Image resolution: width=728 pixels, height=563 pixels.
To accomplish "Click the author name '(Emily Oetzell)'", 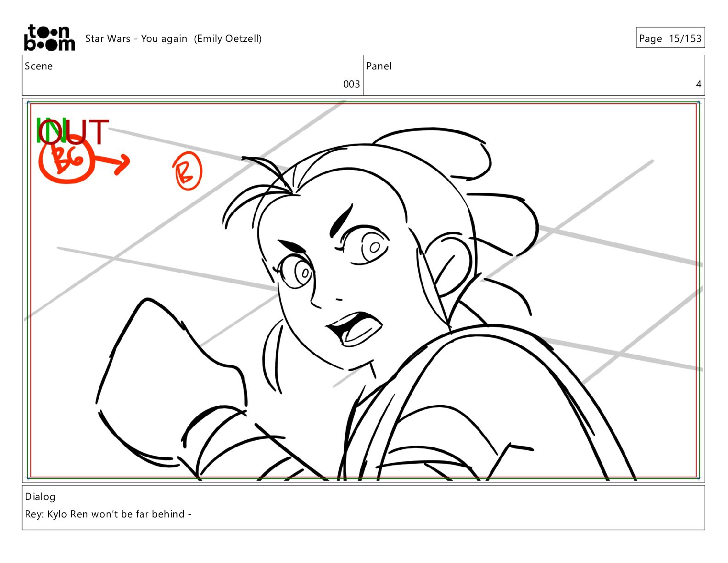I will (x=227, y=39).
